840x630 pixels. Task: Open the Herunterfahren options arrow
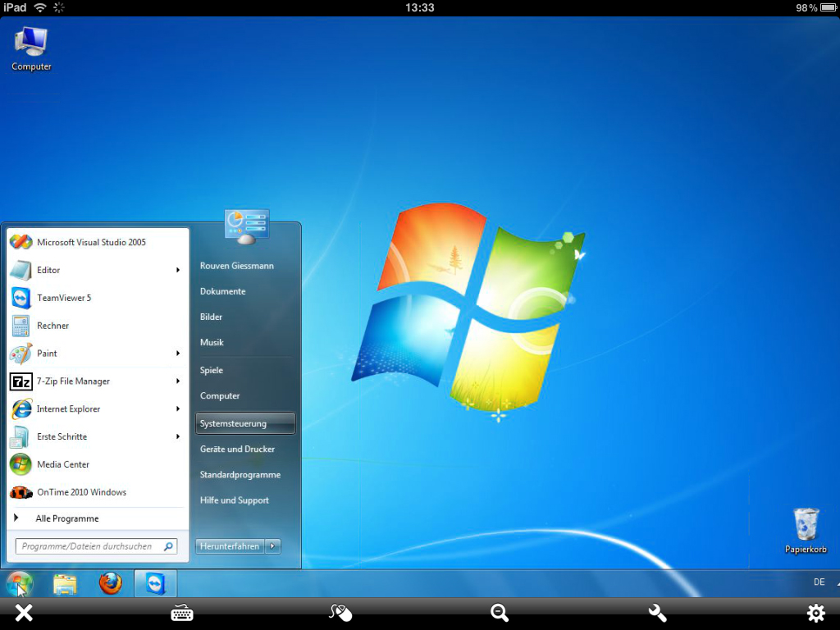(272, 546)
